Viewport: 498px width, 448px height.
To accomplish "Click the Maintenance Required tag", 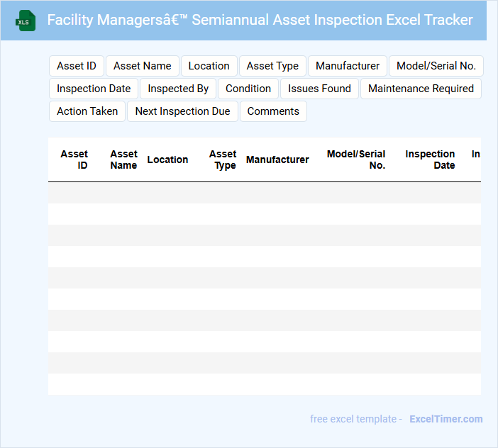I will tap(421, 89).
